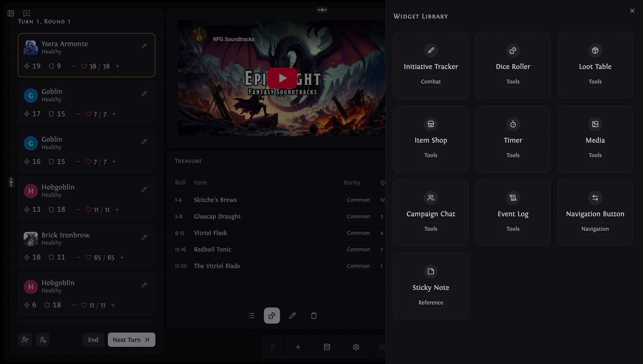Select the Skitche's Brews treasure row
The width and height of the screenshot is (643, 364).
tap(278, 200)
